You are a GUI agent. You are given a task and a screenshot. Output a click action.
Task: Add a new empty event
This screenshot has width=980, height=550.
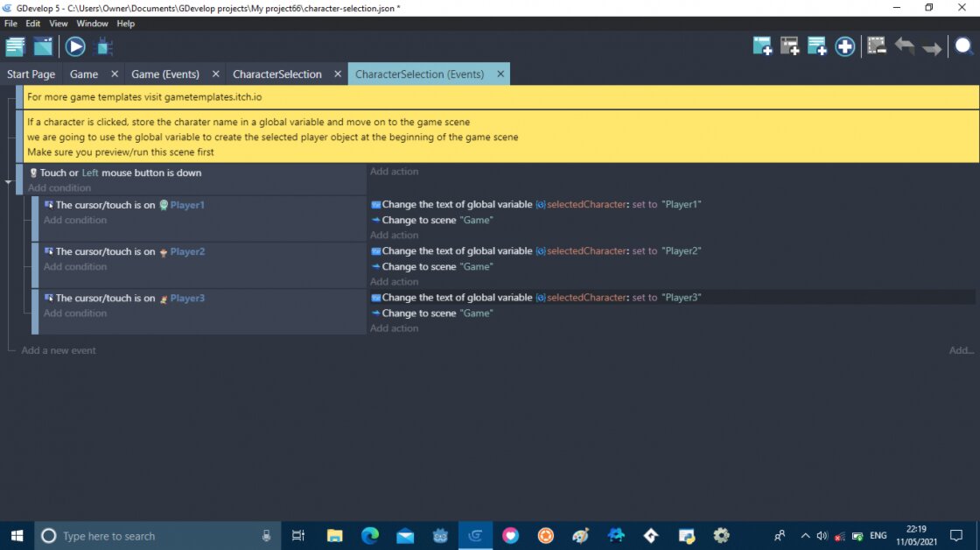pyautogui.click(x=760, y=46)
